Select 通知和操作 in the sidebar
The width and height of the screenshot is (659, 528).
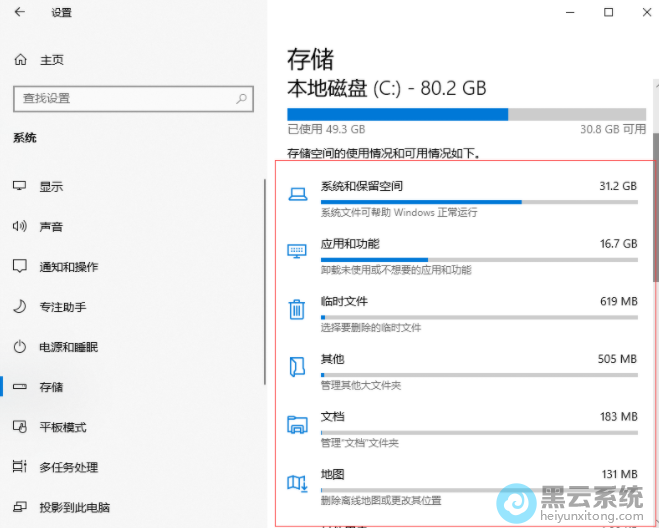[x=68, y=267]
